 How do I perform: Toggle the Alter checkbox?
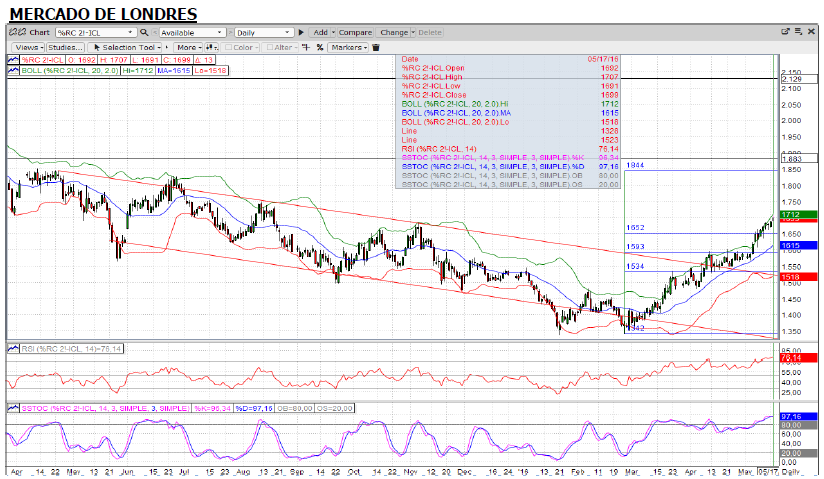pos(270,47)
